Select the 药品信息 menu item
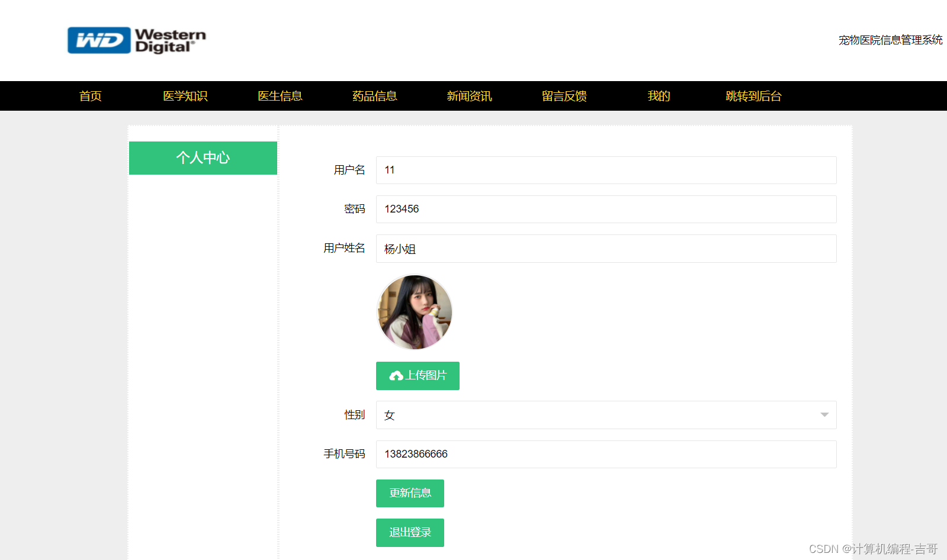This screenshot has height=560, width=947. coord(375,96)
